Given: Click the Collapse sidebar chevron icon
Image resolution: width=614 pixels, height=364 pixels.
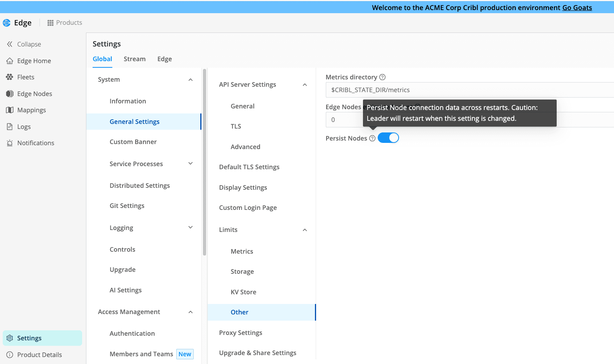Looking at the screenshot, I should coord(10,44).
